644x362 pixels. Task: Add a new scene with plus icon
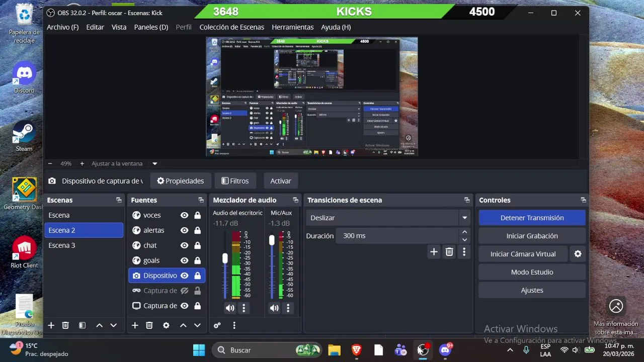51,325
